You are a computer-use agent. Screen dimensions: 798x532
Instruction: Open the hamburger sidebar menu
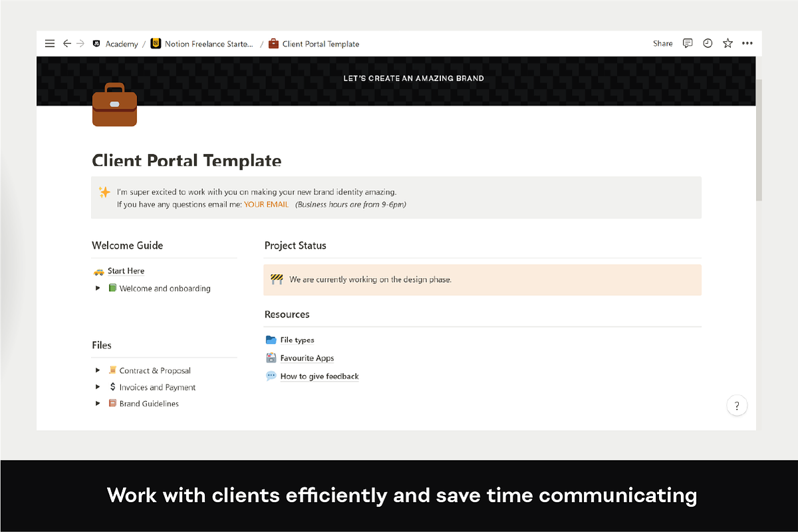coord(50,44)
